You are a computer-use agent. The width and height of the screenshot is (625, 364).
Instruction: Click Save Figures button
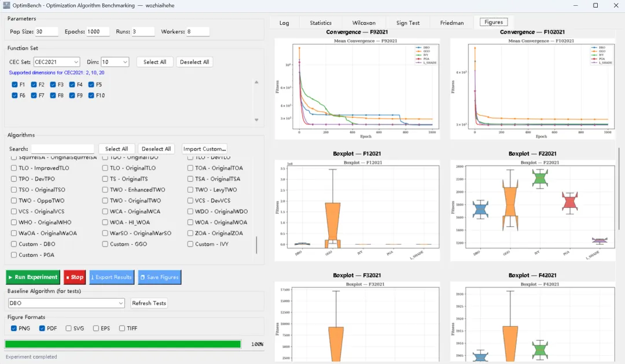pos(160,277)
